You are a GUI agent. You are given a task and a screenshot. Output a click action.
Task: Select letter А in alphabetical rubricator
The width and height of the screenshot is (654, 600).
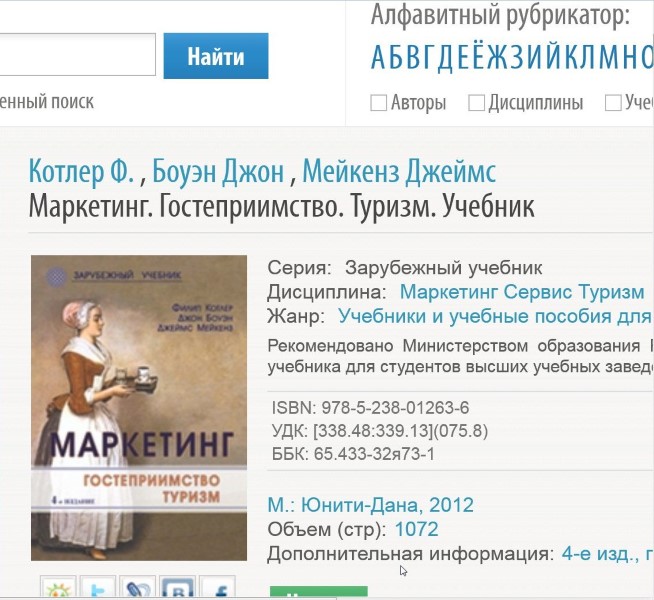click(378, 58)
